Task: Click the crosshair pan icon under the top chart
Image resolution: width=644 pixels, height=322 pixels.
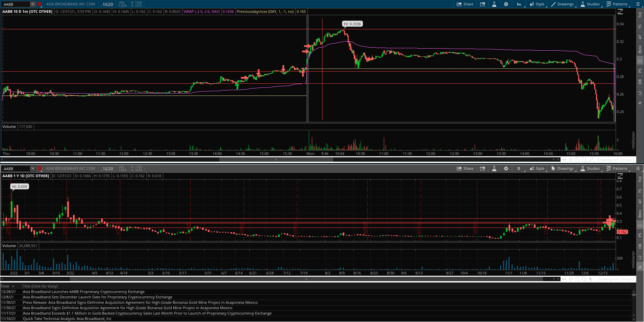Action: [x=571, y=160]
